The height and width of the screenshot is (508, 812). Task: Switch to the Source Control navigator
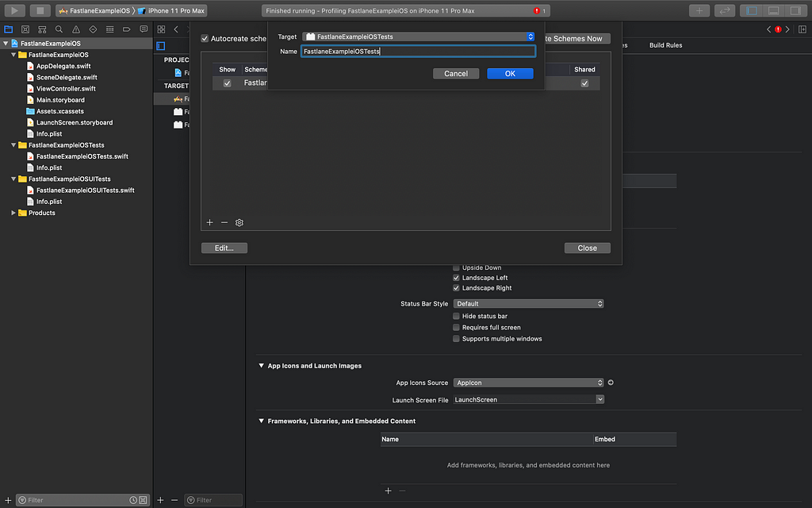point(25,29)
